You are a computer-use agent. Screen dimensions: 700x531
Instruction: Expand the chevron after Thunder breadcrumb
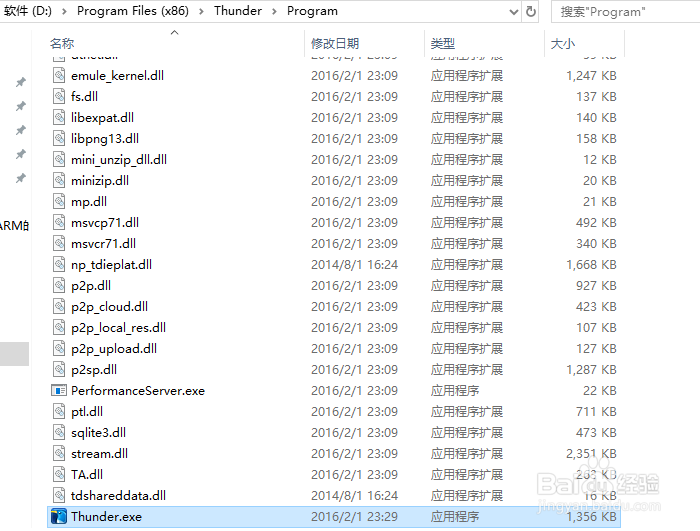point(274,11)
